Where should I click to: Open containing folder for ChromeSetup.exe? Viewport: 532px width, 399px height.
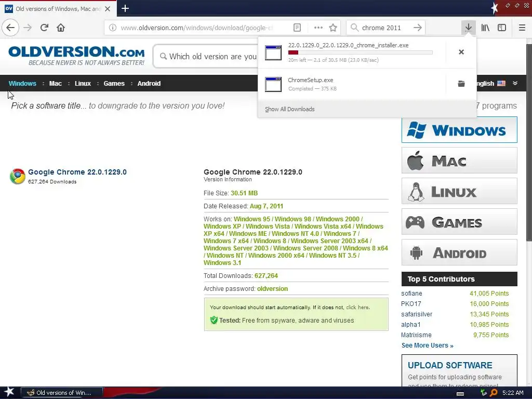click(461, 84)
